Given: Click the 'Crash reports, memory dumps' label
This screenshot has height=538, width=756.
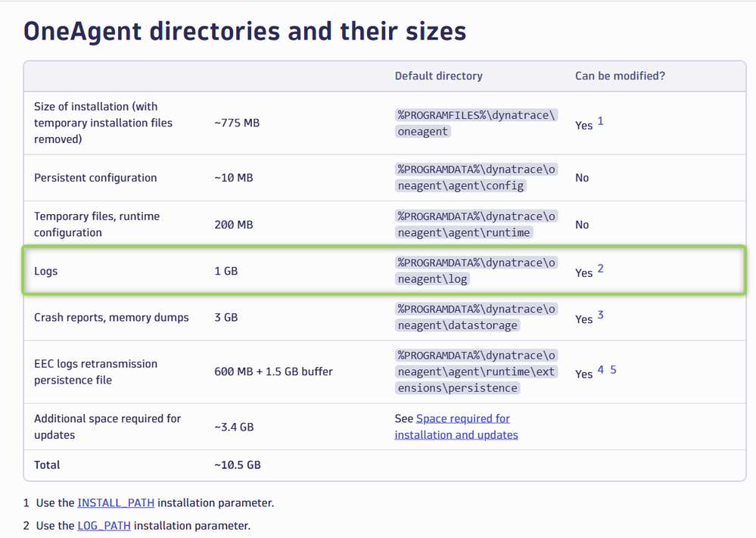Looking at the screenshot, I should click(x=111, y=317).
